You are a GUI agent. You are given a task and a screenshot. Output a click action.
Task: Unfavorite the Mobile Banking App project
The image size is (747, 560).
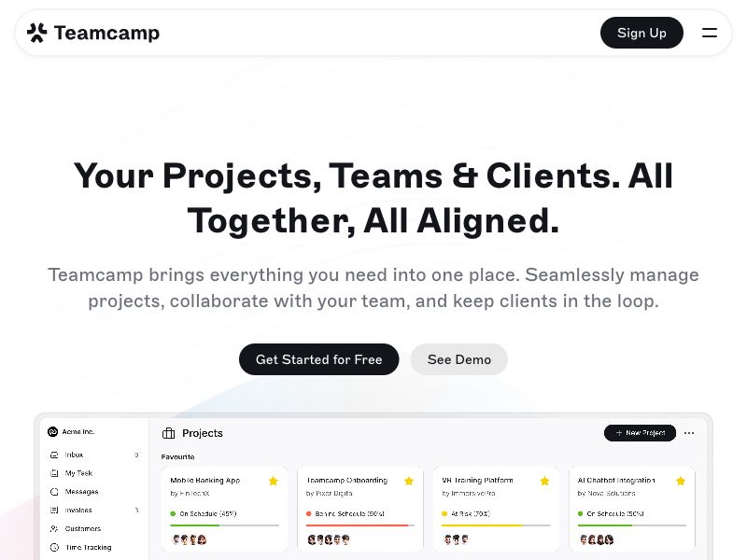click(274, 481)
